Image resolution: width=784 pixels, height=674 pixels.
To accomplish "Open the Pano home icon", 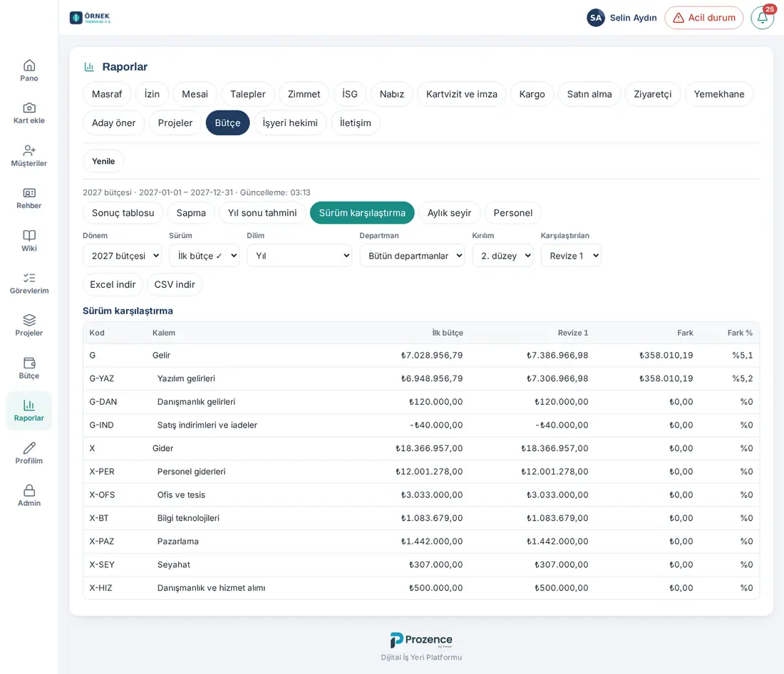I will [x=29, y=66].
